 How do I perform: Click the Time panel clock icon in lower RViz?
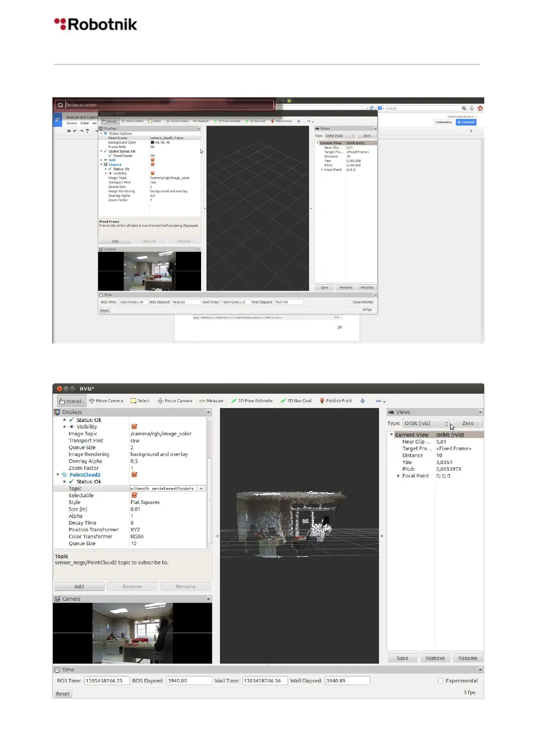(57, 670)
